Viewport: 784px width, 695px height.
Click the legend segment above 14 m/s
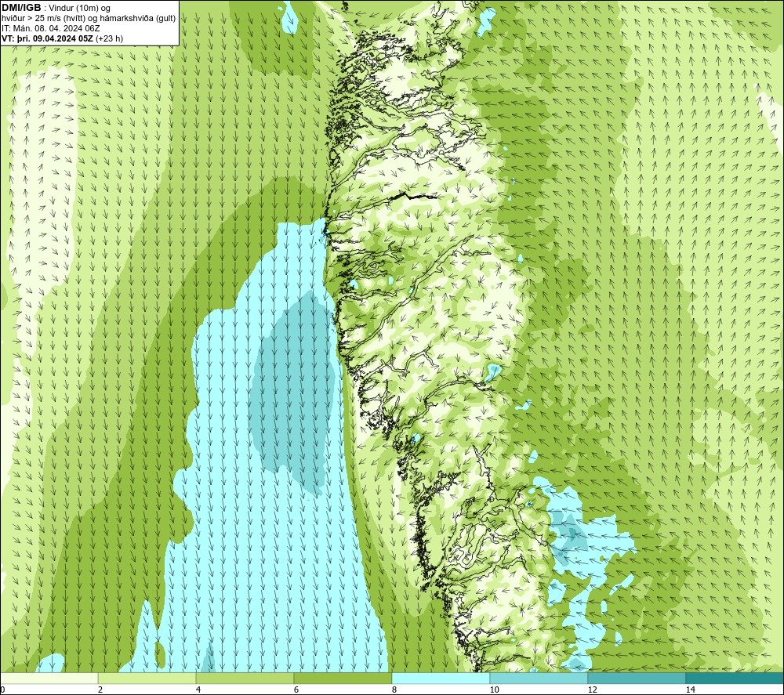click(735, 678)
